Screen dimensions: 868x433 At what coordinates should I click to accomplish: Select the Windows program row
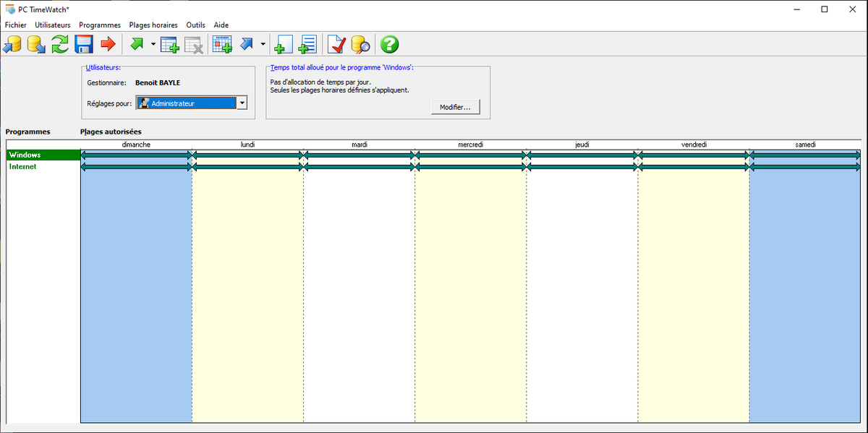[x=43, y=155]
